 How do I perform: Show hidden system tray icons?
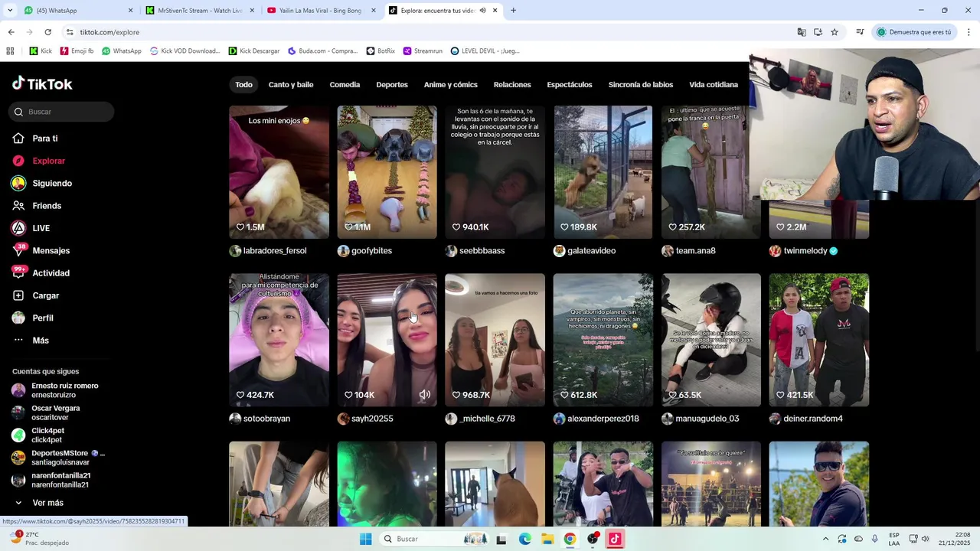point(825,539)
